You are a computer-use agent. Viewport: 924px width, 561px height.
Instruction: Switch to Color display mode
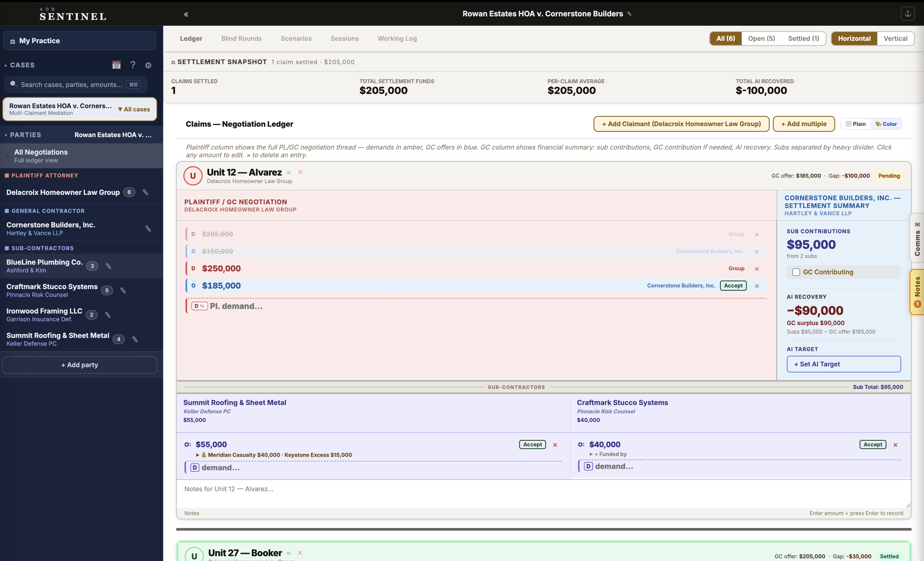(x=886, y=124)
